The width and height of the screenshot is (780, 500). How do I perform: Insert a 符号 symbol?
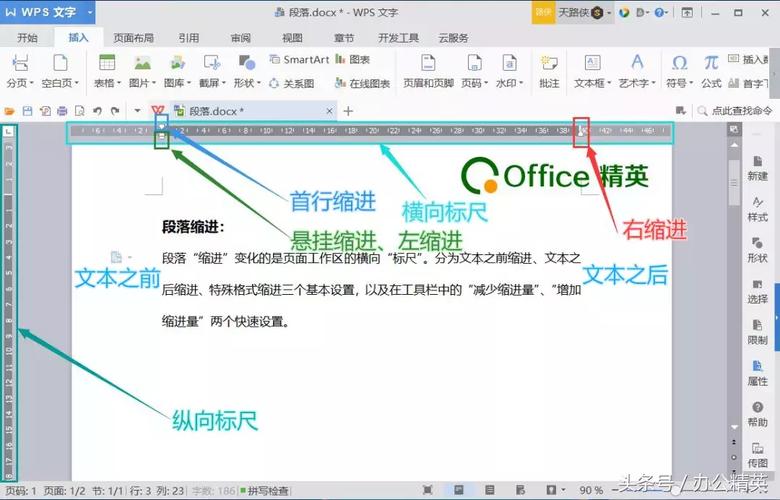click(x=680, y=71)
